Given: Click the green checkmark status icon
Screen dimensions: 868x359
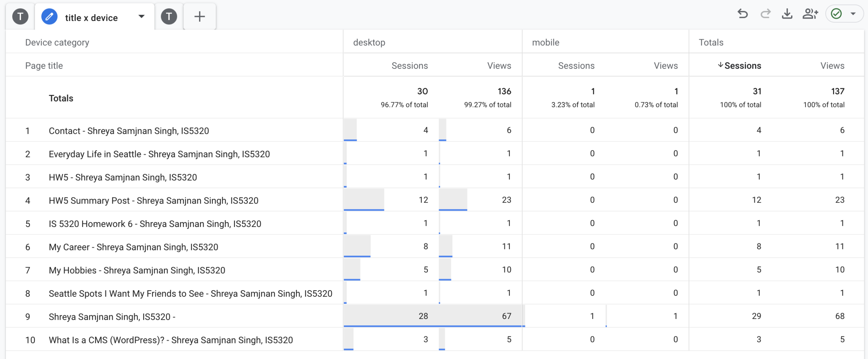Looking at the screenshot, I should tap(836, 14).
